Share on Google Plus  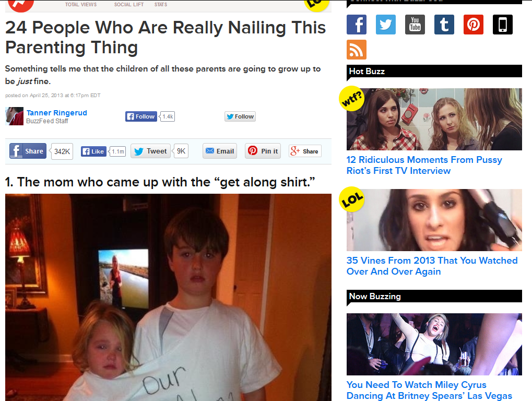click(x=305, y=151)
